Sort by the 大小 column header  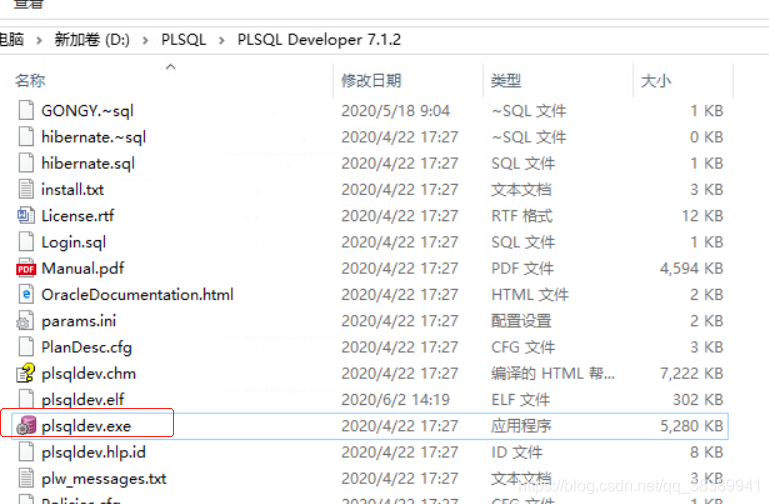pyautogui.click(x=656, y=80)
